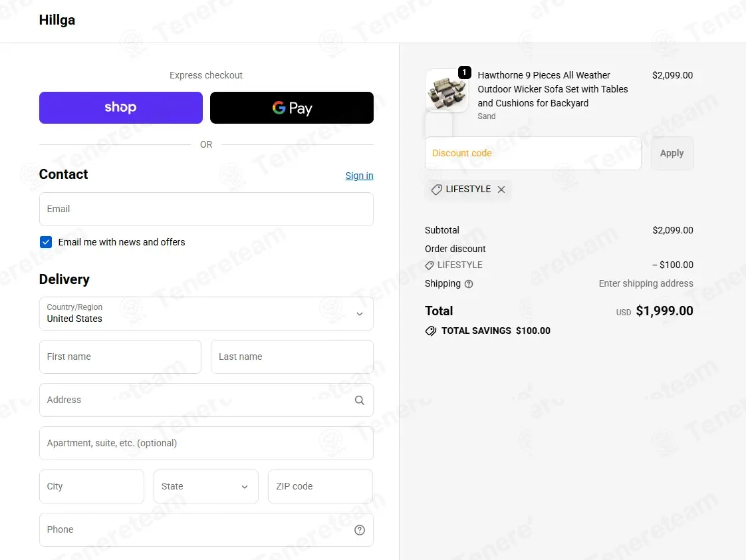The image size is (746, 560).
Task: Click into the Discount code field
Action: point(533,153)
